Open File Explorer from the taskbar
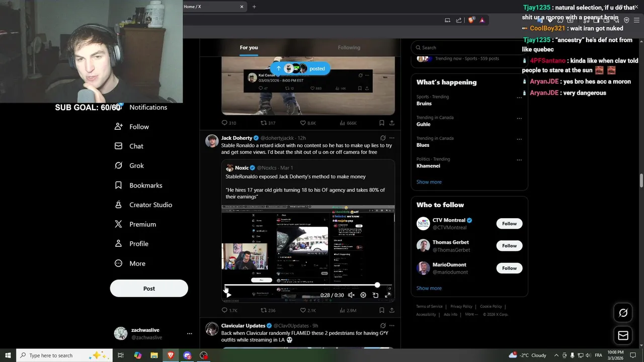Screen dimensions: 644x362 click(154, 355)
